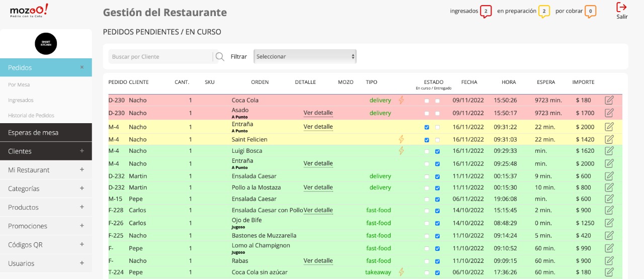The image size is (644, 279).
Task: Click lightning icon on Saint Felicien row
Action: (x=401, y=139)
